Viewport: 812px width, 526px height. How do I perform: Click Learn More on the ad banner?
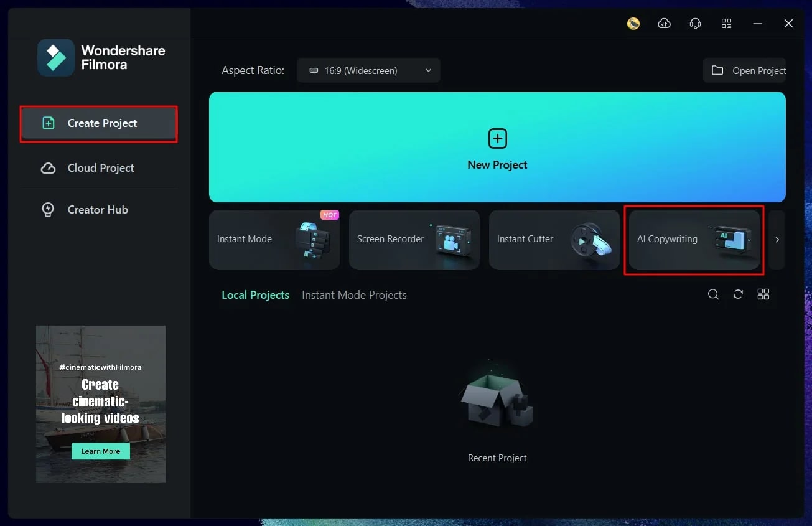(x=101, y=451)
